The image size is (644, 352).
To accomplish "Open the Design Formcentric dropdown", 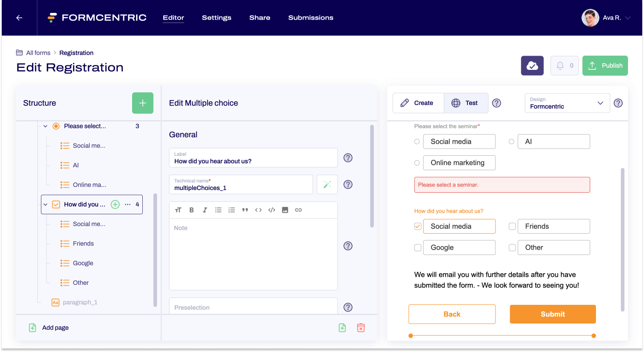I will pos(567,103).
